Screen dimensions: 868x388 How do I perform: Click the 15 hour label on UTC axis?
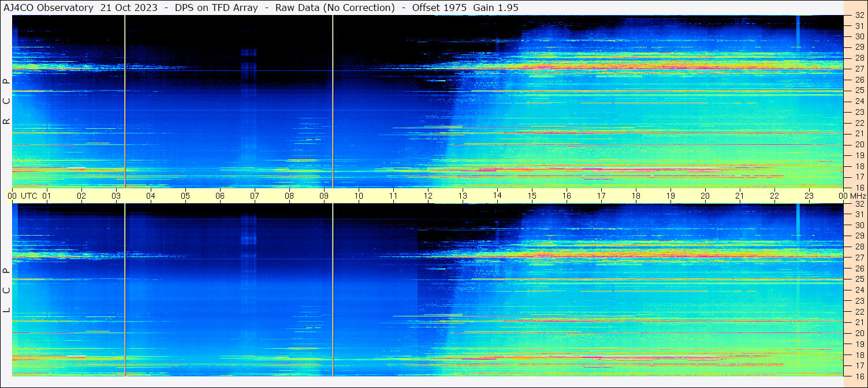[532, 196]
